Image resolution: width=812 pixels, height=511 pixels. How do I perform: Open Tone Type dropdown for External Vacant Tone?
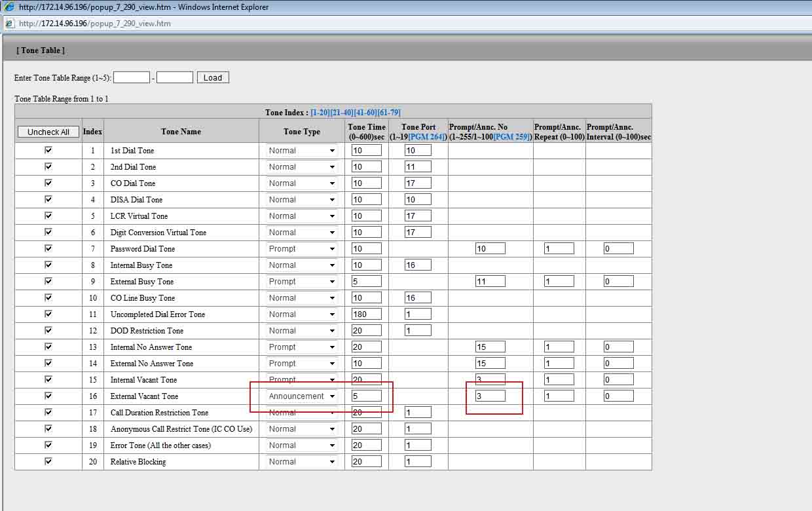point(302,396)
